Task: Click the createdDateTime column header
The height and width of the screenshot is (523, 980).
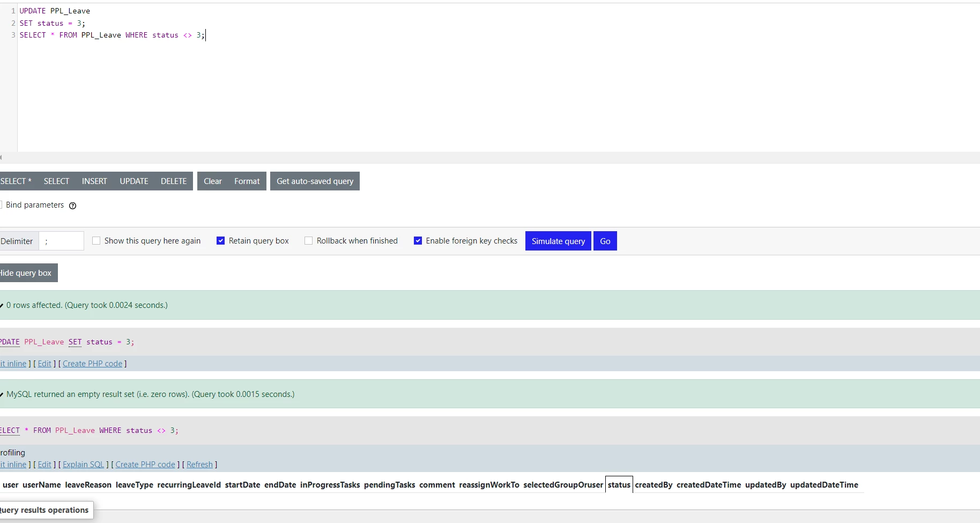Action: coord(709,485)
